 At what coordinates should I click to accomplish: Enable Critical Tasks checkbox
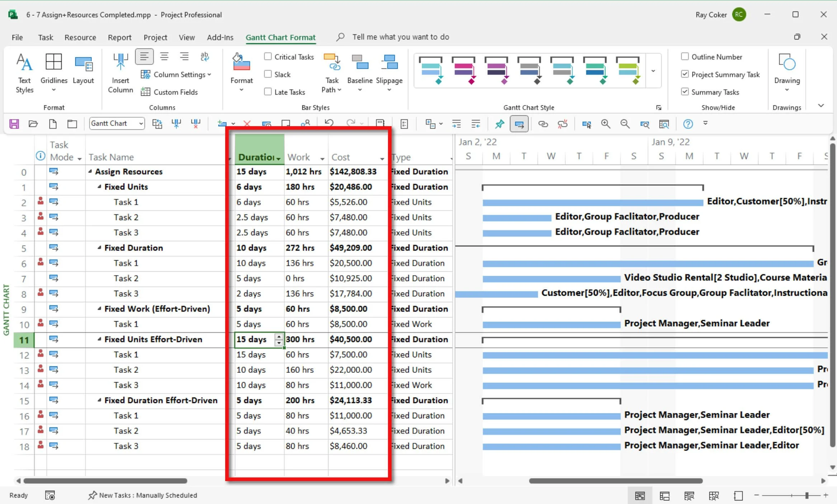pyautogui.click(x=268, y=57)
